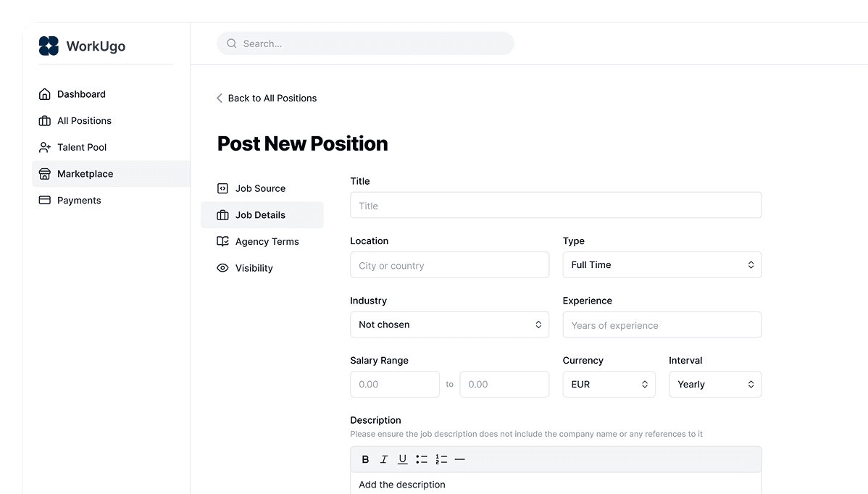Toggle italic formatting in description toolbar
Image resolution: width=868 pixels, height=494 pixels.
point(384,459)
